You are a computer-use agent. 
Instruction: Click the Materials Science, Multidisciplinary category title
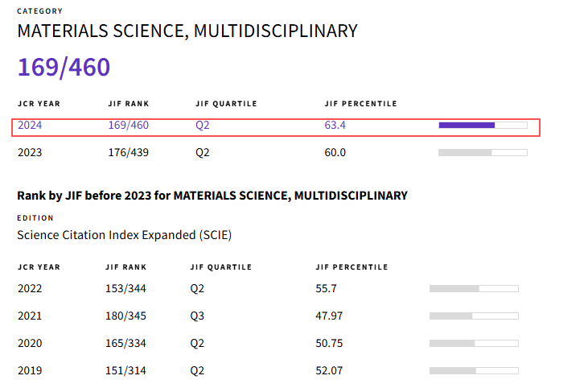[187, 31]
